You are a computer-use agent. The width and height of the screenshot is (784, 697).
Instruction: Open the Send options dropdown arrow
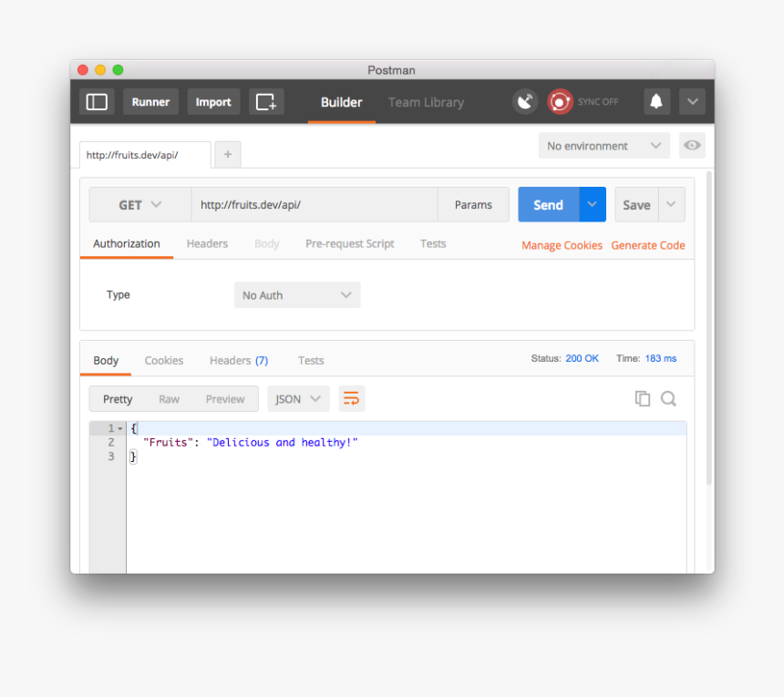pyautogui.click(x=593, y=204)
